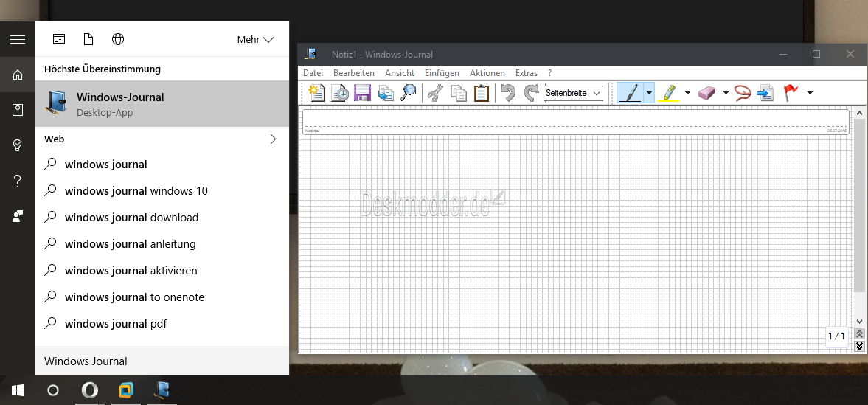Open the ? help menu
The height and width of the screenshot is (405, 868).
pos(549,72)
